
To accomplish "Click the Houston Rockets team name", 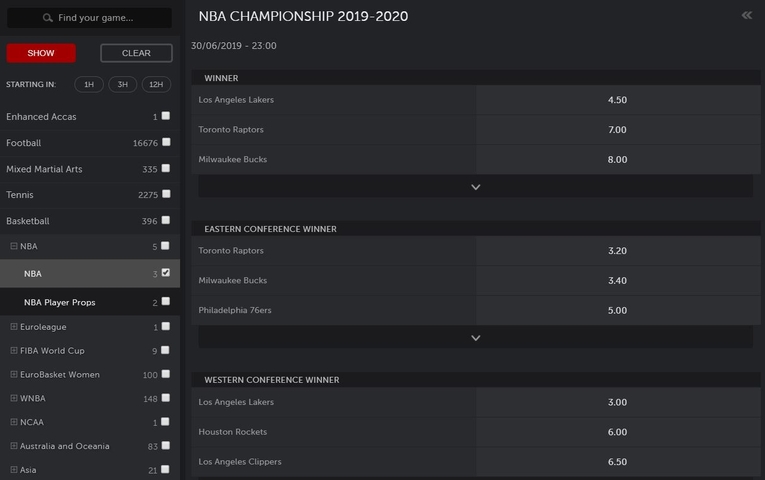I will click(x=233, y=432).
